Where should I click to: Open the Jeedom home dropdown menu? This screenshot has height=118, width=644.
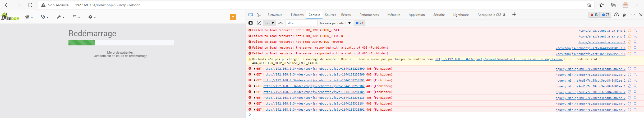pos(29,17)
